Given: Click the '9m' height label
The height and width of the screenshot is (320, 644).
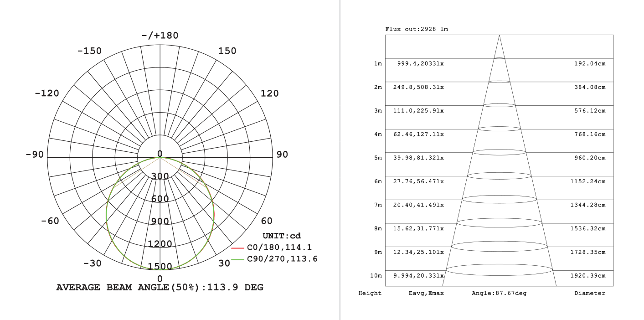Looking at the screenshot, I should (x=378, y=252).
